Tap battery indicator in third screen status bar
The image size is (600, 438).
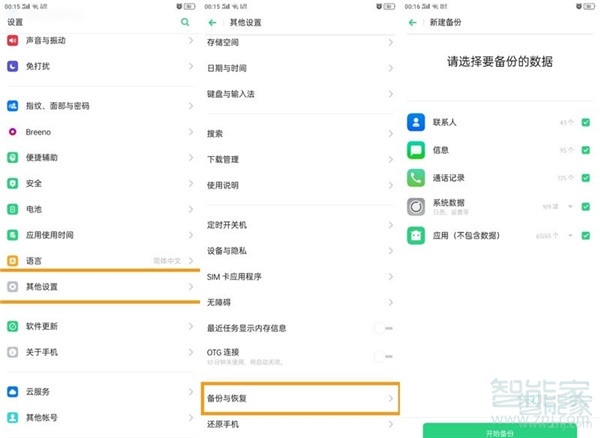pyautogui.click(x=589, y=6)
